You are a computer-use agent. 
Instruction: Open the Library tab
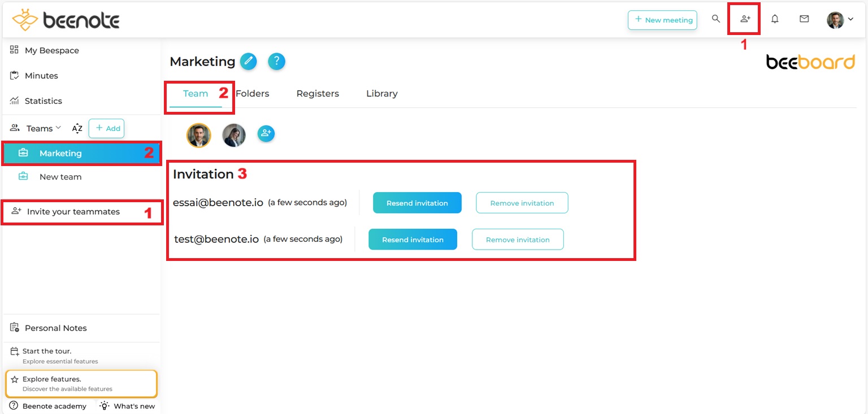[x=382, y=94]
